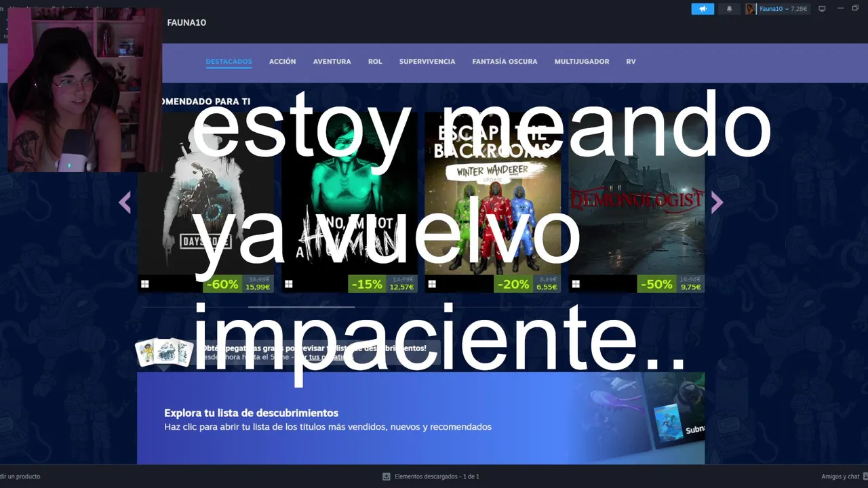
Task: Click the -20% discount price 6,55€
Action: [527, 284]
